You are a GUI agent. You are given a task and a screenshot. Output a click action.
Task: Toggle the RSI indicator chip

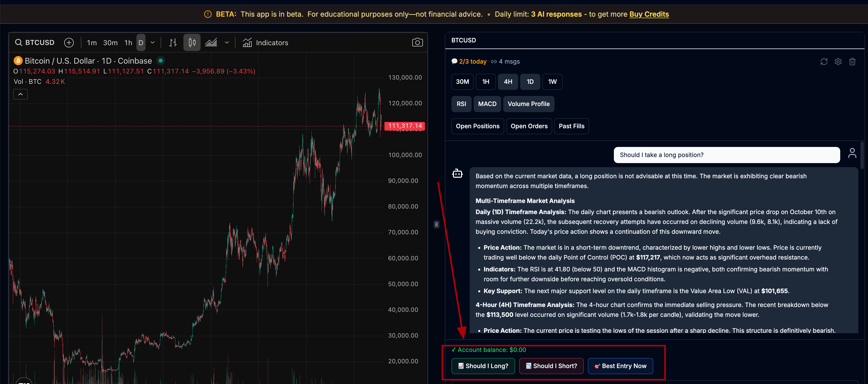(x=461, y=104)
